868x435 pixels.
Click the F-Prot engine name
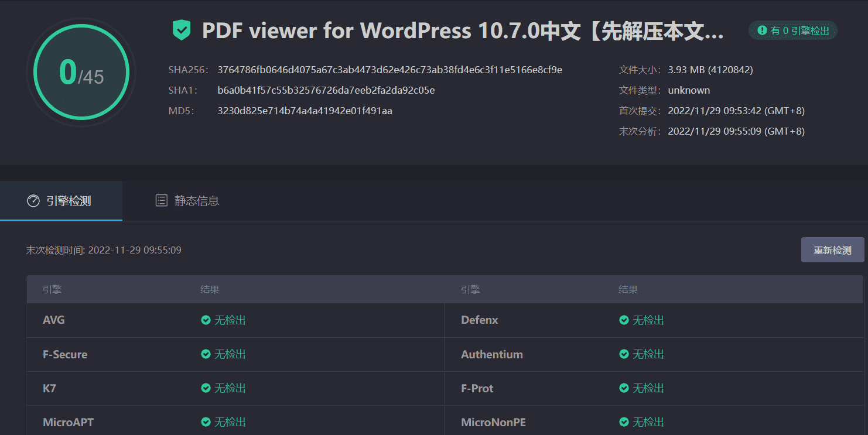pyautogui.click(x=477, y=388)
